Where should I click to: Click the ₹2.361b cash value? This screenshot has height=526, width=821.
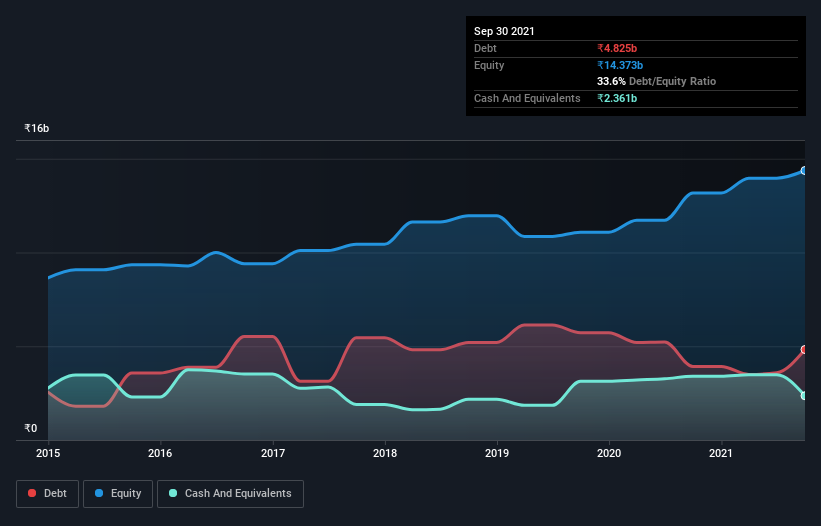tap(617, 98)
